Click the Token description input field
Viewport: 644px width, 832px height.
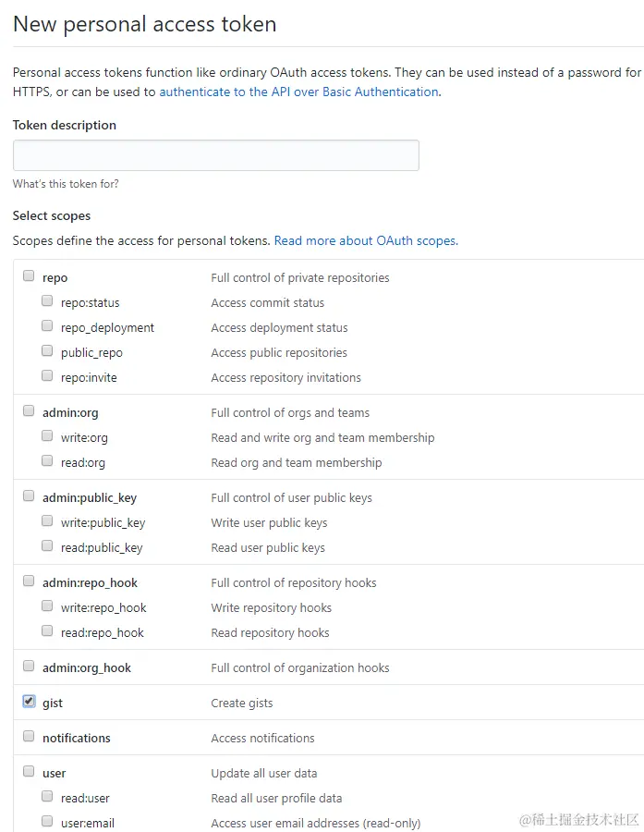pos(215,155)
